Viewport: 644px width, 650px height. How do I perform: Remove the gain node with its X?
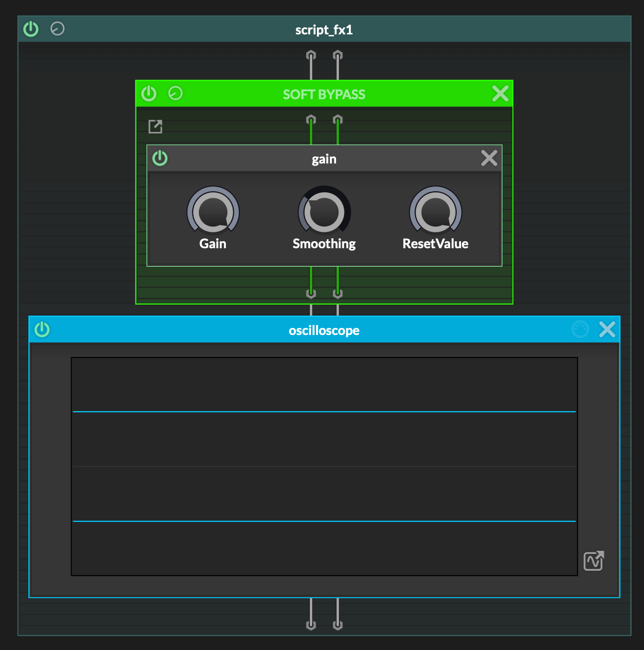489,159
